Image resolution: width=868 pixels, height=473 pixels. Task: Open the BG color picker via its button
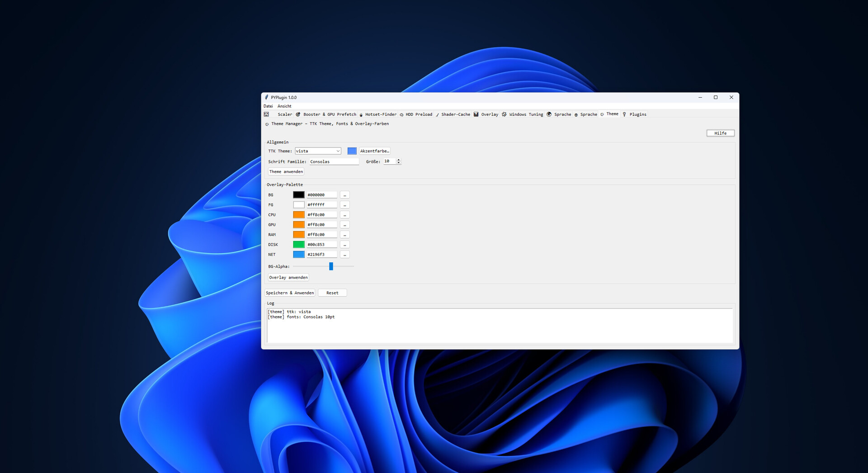tap(345, 194)
